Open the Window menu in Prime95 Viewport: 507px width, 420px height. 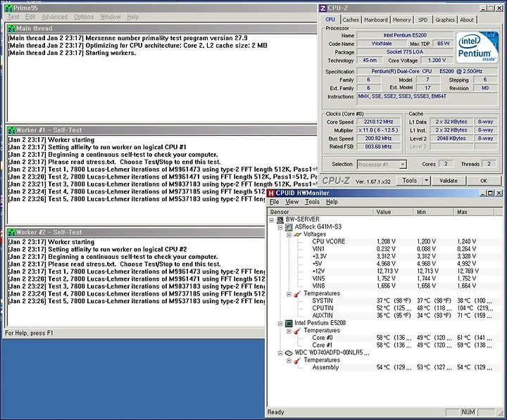click(111, 17)
